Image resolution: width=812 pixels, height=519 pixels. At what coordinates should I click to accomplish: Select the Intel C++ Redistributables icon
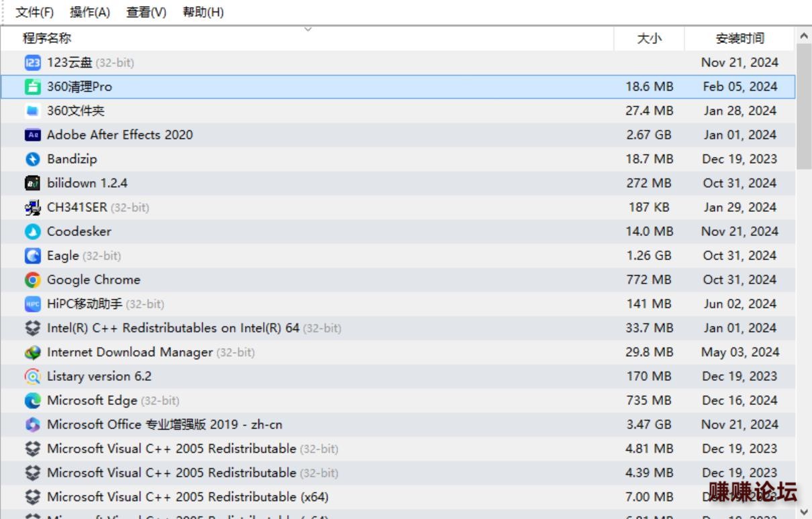pos(32,328)
